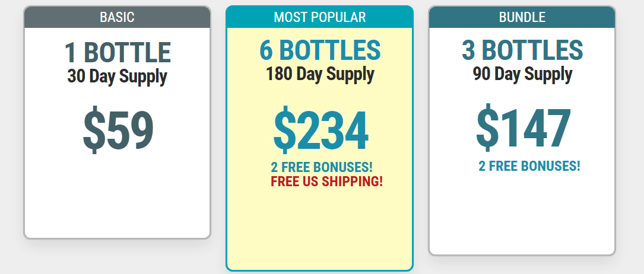
Task: Choose the Bundle three-bottle package card
Action: coord(522,130)
